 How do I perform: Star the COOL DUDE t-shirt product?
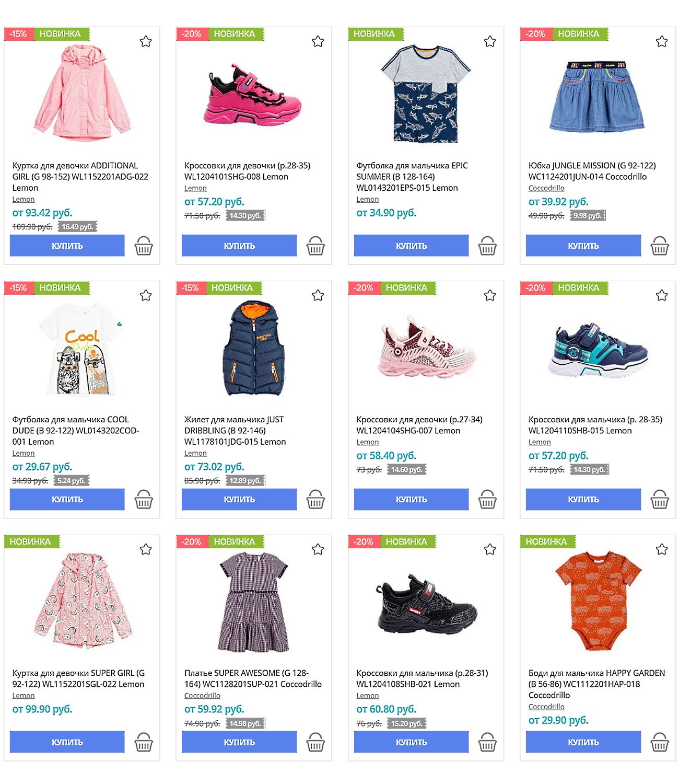146,295
